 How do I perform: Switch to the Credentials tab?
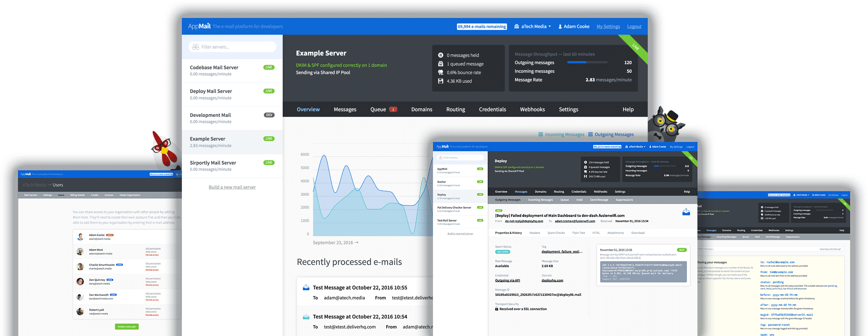492,109
